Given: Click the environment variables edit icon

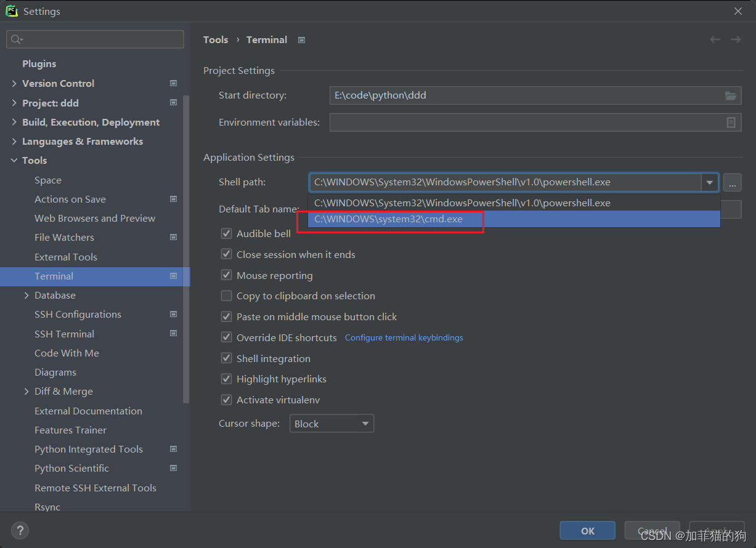Looking at the screenshot, I should (x=731, y=123).
